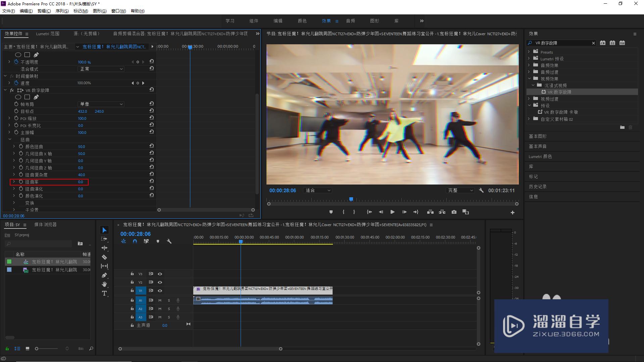The width and height of the screenshot is (644, 362).
Task: Add marker in timeline header
Action: tap(158, 241)
